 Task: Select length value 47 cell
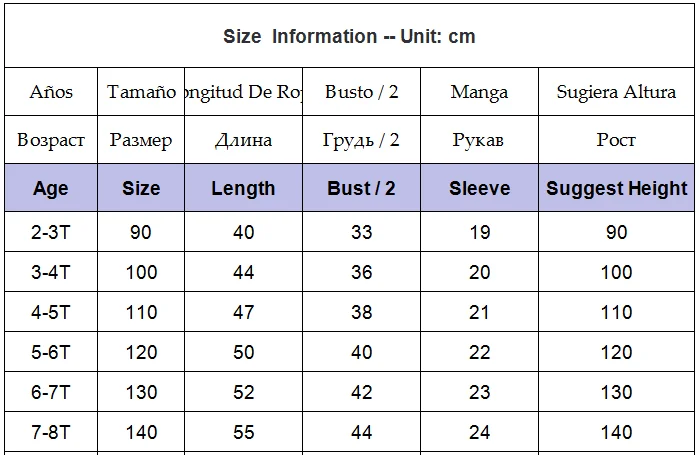click(x=243, y=312)
